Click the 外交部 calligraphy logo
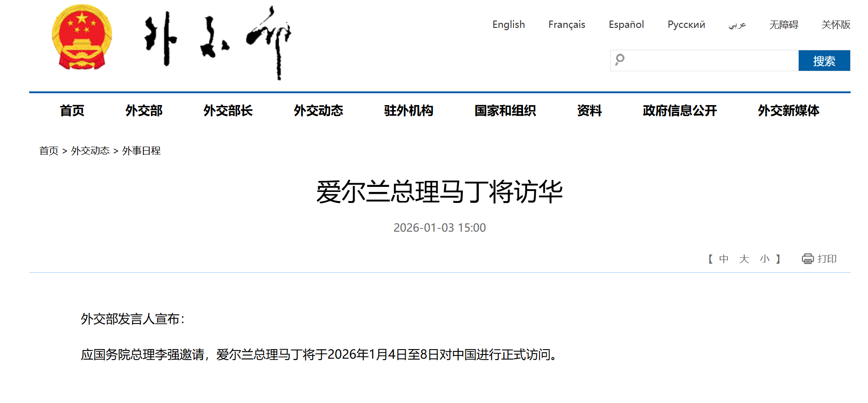Viewport: 868px width, 403px height. coord(218,42)
